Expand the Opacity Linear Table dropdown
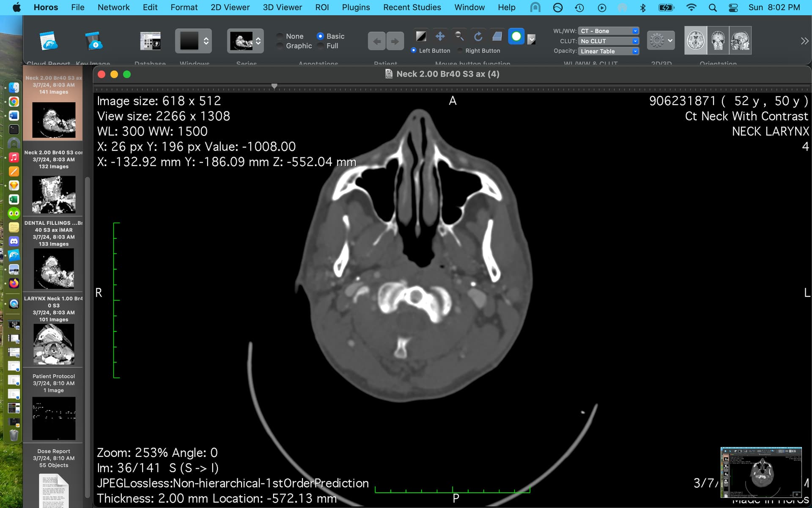The image size is (812, 508). (x=609, y=51)
